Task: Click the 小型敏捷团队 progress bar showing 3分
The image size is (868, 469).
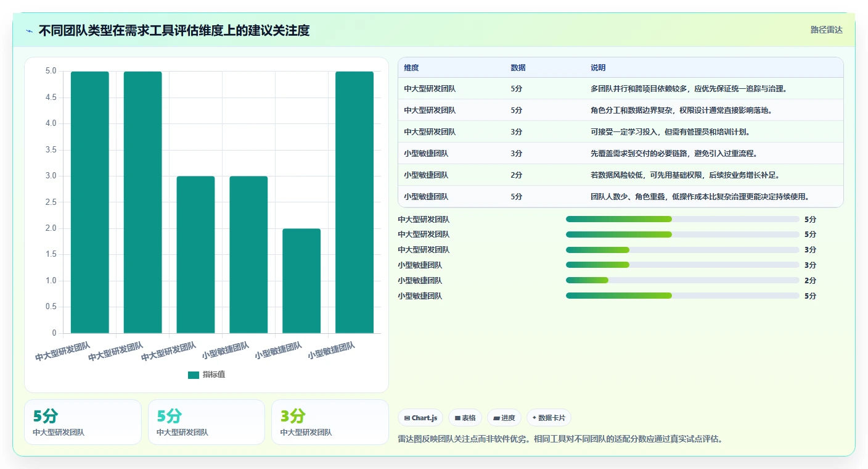Action: tap(682, 265)
